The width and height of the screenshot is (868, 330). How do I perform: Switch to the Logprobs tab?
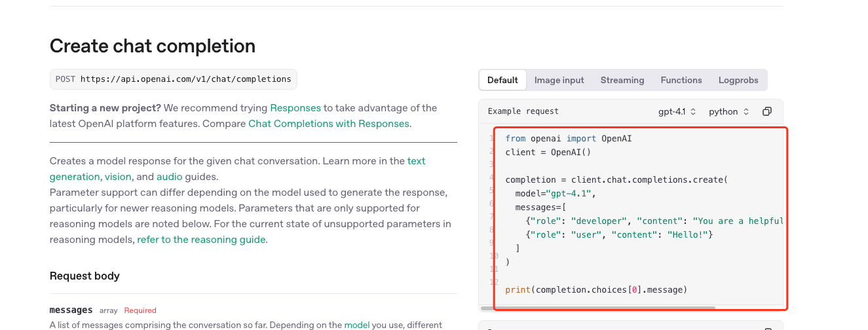(x=738, y=80)
